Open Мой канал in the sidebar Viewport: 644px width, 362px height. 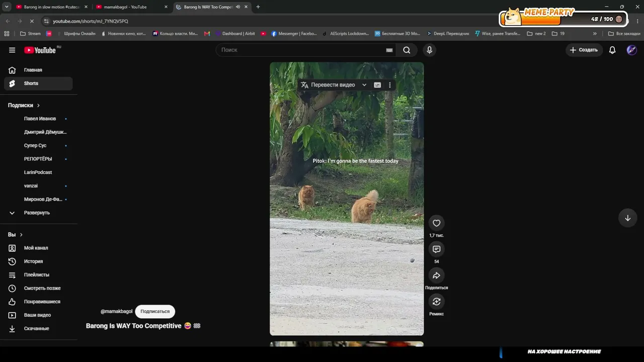[38, 248]
